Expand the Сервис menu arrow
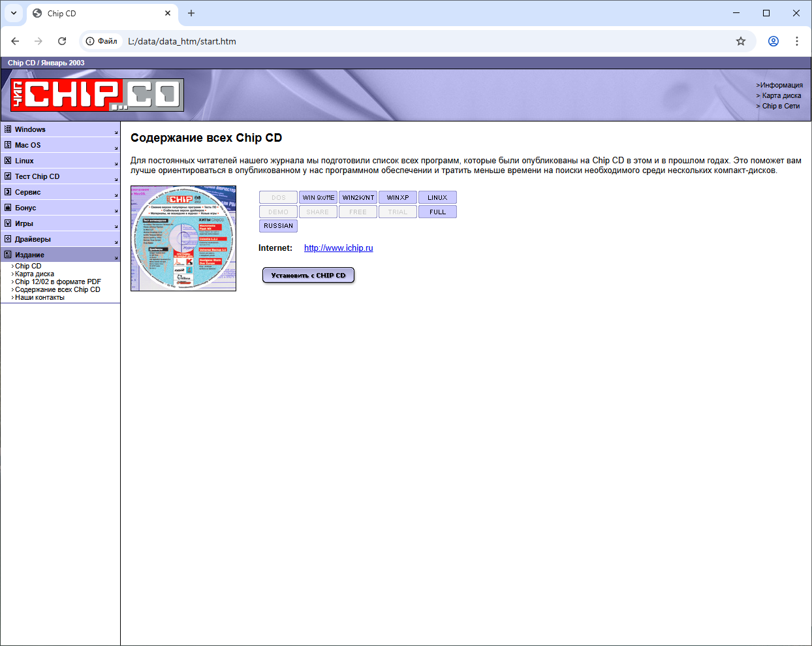This screenshot has height=646, width=812. (x=116, y=195)
